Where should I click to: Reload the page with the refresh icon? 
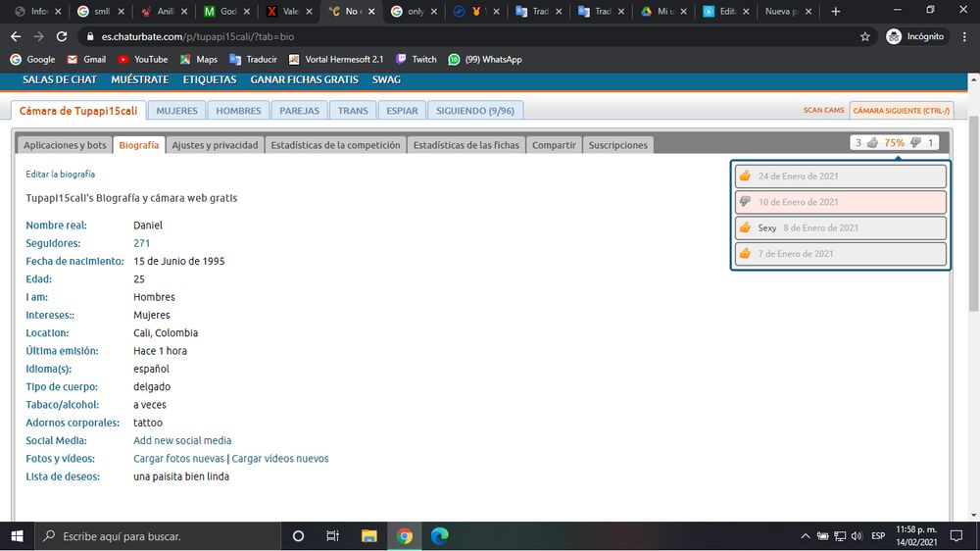coord(61,37)
